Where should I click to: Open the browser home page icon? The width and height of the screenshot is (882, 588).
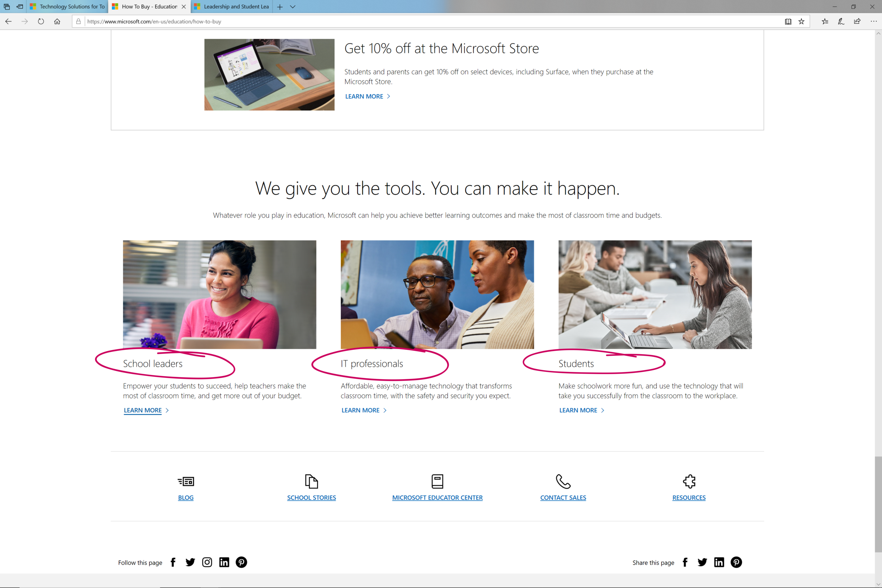pyautogui.click(x=57, y=22)
